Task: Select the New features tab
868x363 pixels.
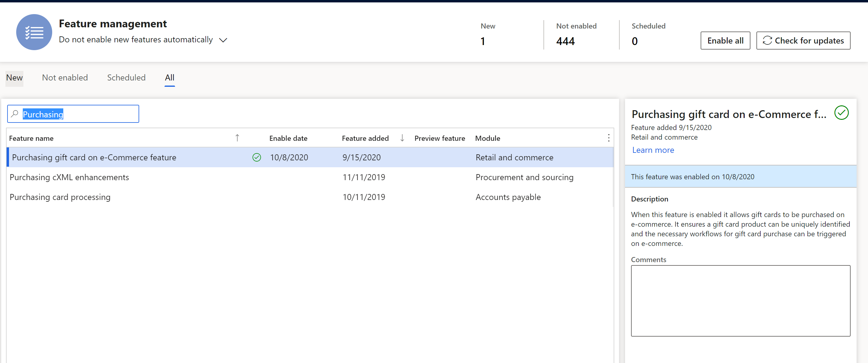Action: pos(14,77)
